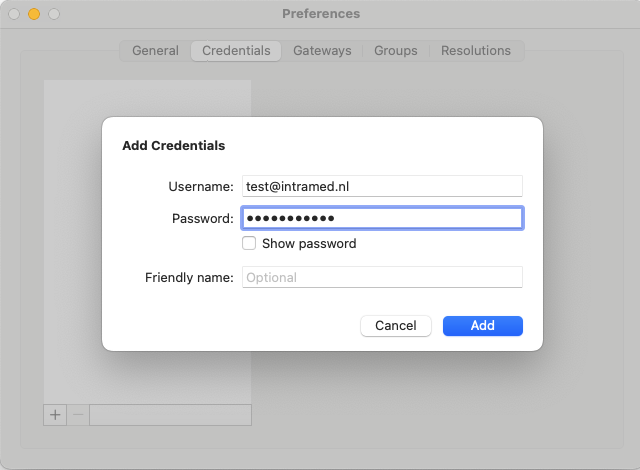Screen dimensions: 640x470
Task: Focus the Password input field
Action: click(x=382, y=218)
